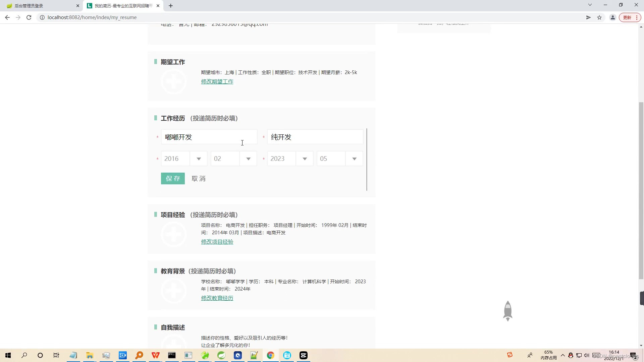
Task: Click the refresh icon in the browser toolbar
Action: 29,17
